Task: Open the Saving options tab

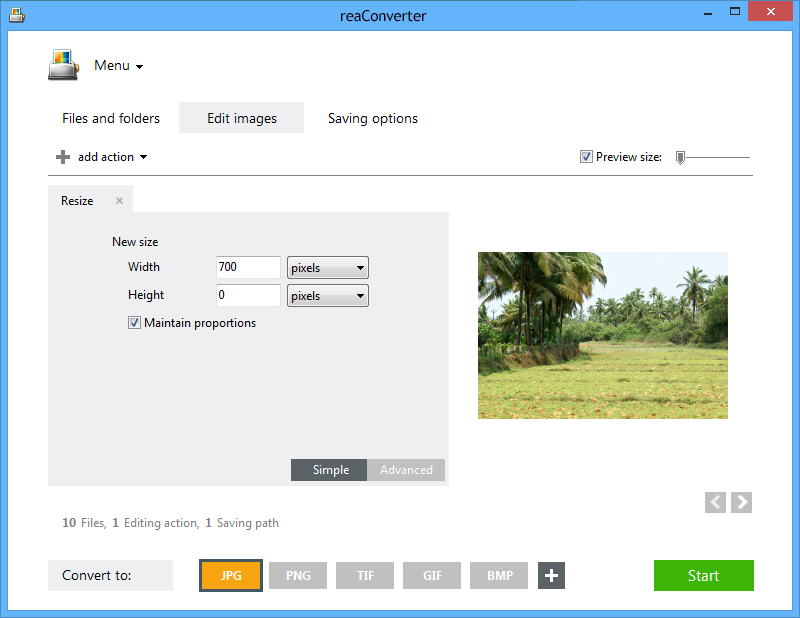Action: pyautogui.click(x=372, y=118)
